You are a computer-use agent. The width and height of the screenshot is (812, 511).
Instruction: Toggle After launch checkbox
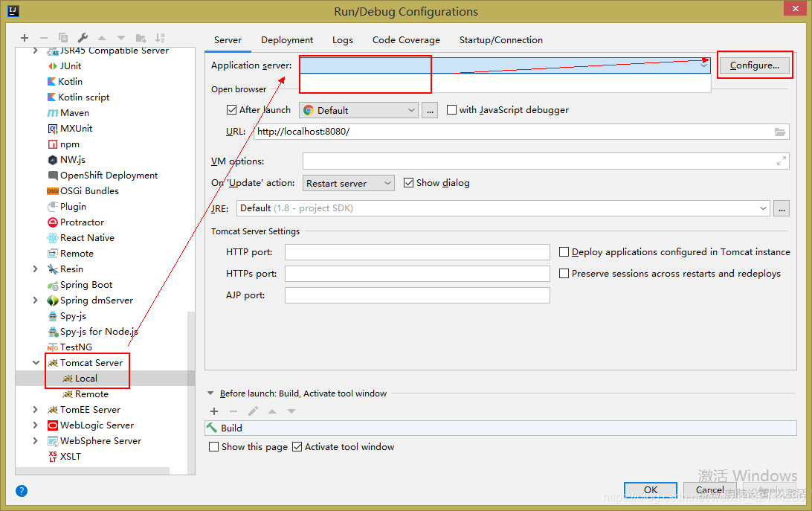pos(231,110)
